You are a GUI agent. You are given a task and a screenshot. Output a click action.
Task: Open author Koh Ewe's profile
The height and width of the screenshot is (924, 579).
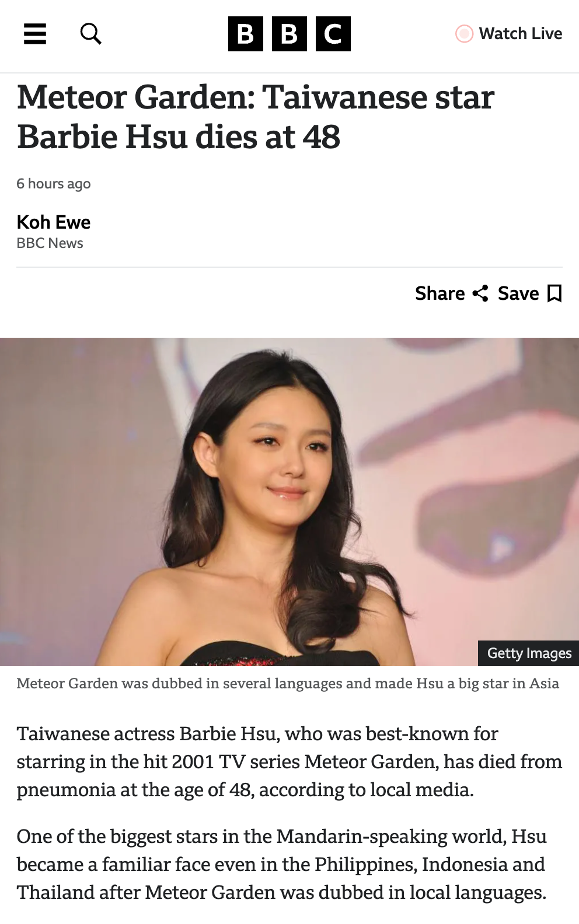pyautogui.click(x=54, y=222)
